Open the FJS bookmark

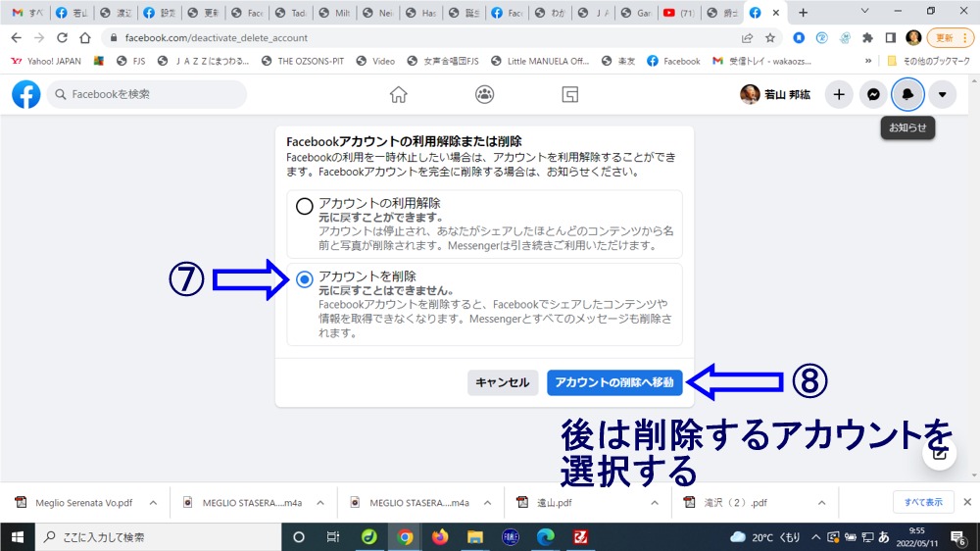(130, 61)
